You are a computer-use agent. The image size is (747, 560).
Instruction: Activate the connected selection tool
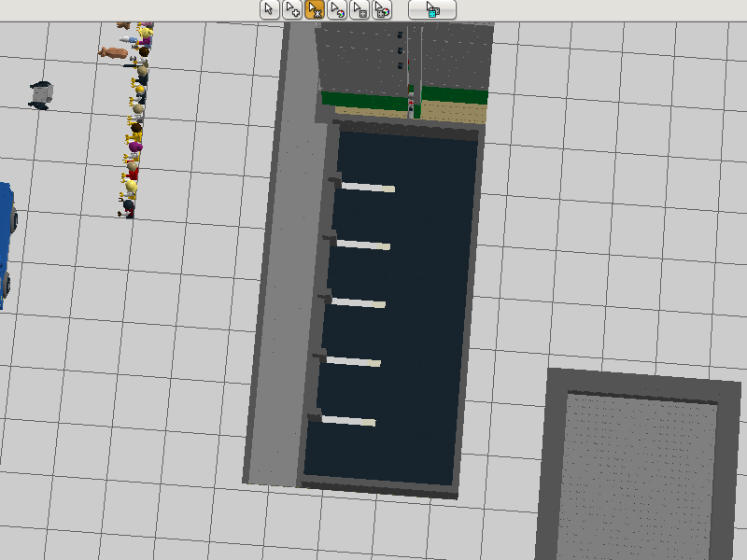[x=315, y=9]
